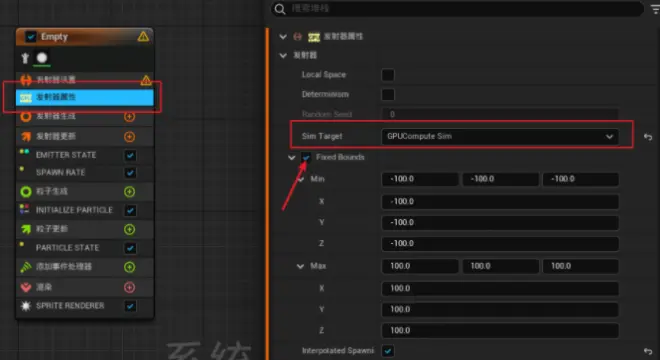Screen dimensions: 660x360
Task: Disable the SPAWN RATE module checkbox
Action: coord(130,173)
